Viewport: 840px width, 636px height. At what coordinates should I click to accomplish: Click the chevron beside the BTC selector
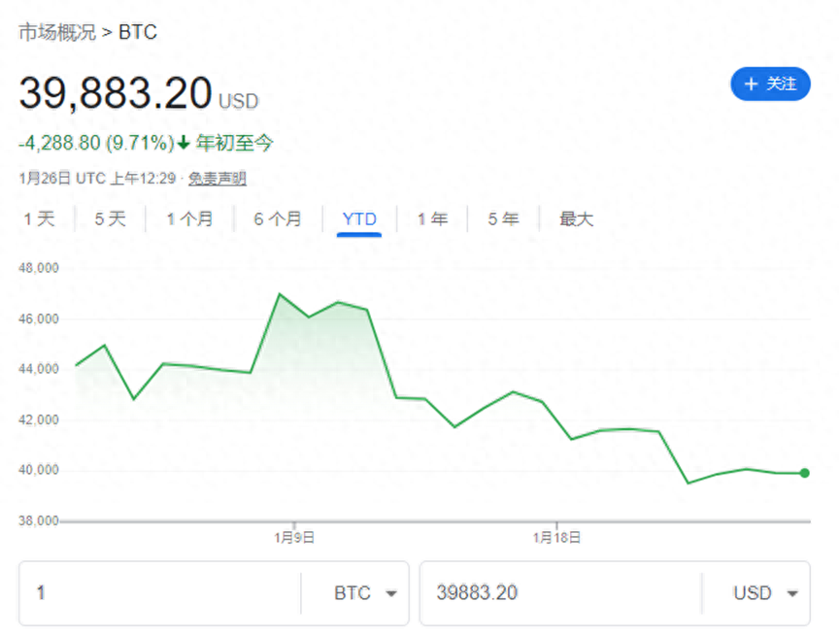[x=392, y=592]
